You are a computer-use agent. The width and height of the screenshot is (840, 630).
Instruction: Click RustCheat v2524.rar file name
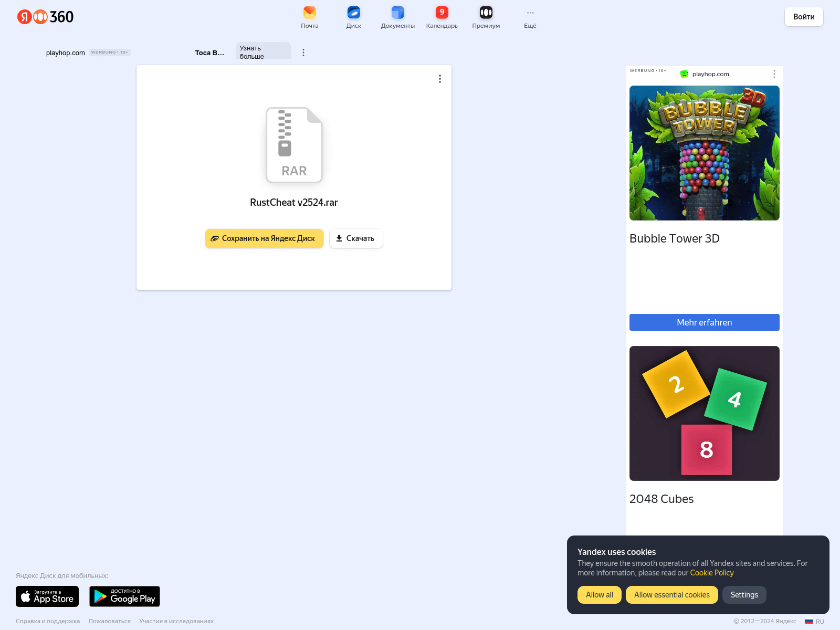tap(294, 203)
